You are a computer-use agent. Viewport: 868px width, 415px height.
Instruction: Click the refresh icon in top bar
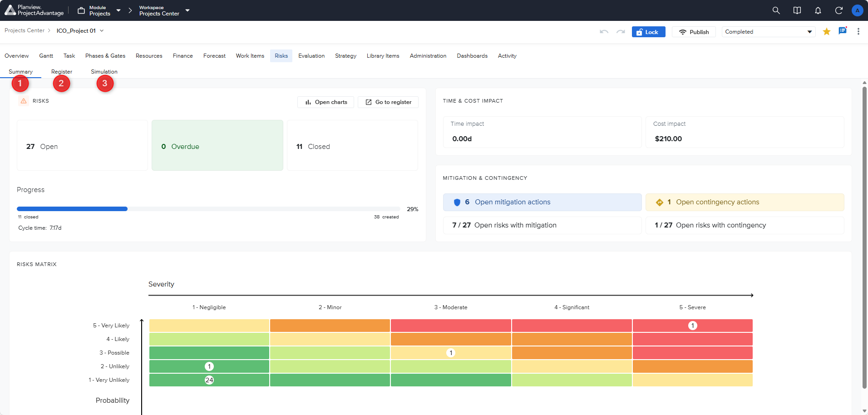pos(838,10)
